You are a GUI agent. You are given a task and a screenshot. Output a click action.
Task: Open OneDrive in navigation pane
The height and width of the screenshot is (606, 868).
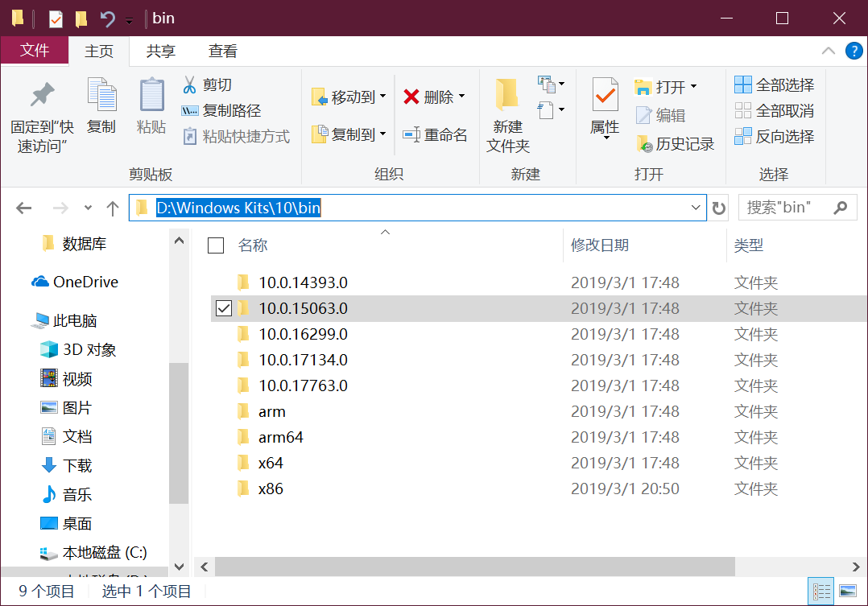click(76, 282)
